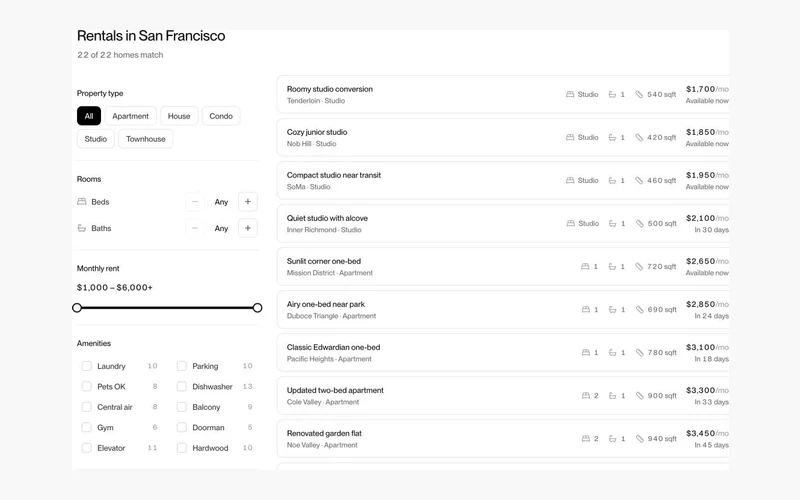Filter by Studio property type
The image size is (800, 500).
96,139
